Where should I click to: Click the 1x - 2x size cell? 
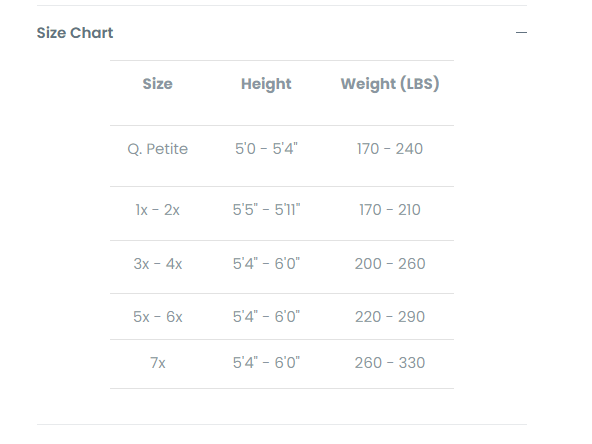pyautogui.click(x=157, y=210)
